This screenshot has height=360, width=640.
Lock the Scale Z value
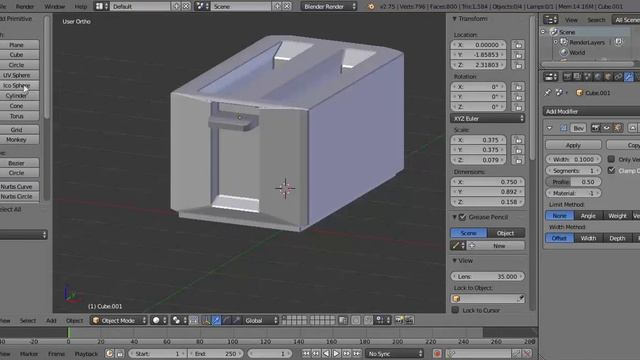(518, 160)
